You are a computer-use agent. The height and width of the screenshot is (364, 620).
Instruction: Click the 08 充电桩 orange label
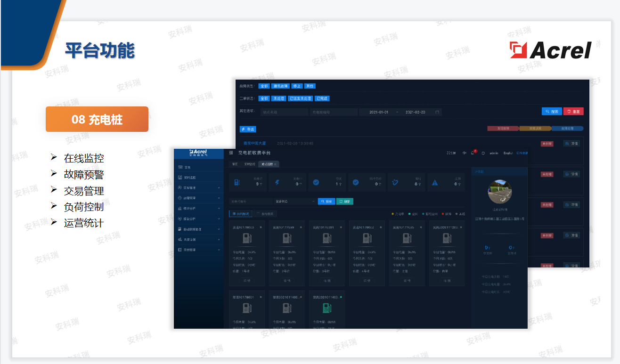97,119
